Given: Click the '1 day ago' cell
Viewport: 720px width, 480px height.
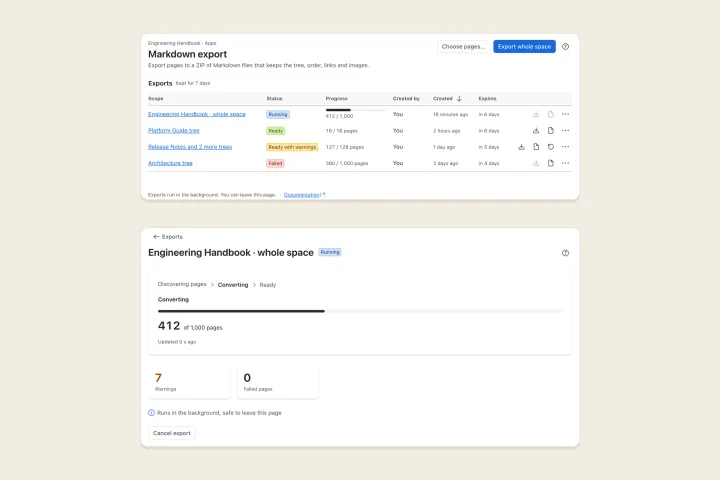Looking at the screenshot, I should click(444, 147).
